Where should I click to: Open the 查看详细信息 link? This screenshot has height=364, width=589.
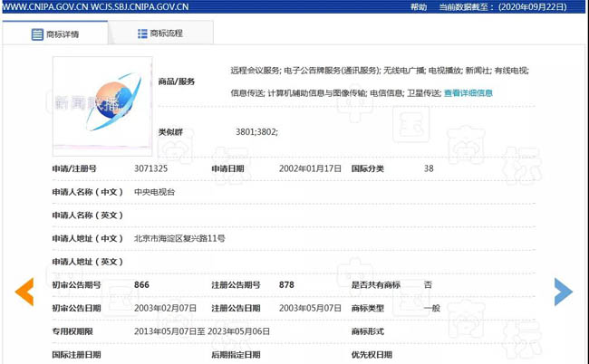(468, 92)
